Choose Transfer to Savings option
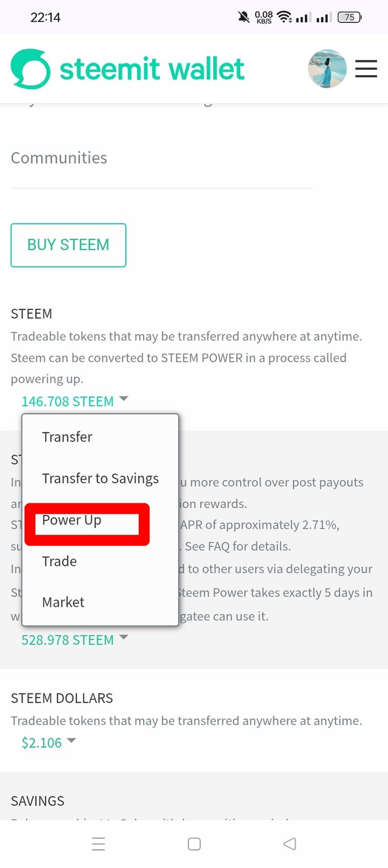The width and height of the screenshot is (388, 868). 100,479
